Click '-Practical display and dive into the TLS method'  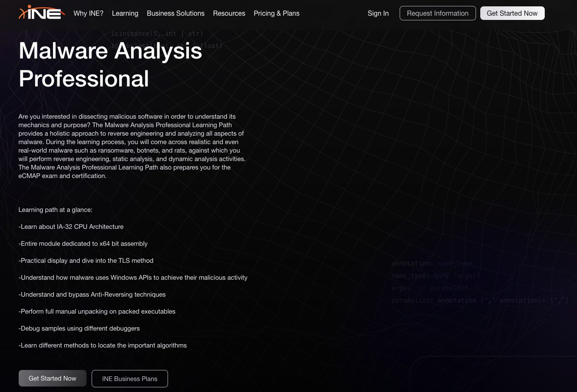[x=86, y=261]
